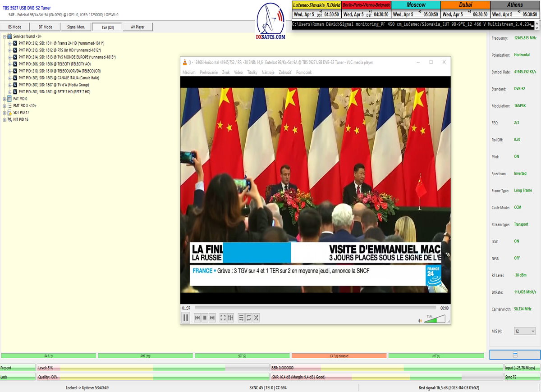This screenshot has height=392, width=541.
Task: Open the MIS stream dropdown
Action: (x=524, y=331)
